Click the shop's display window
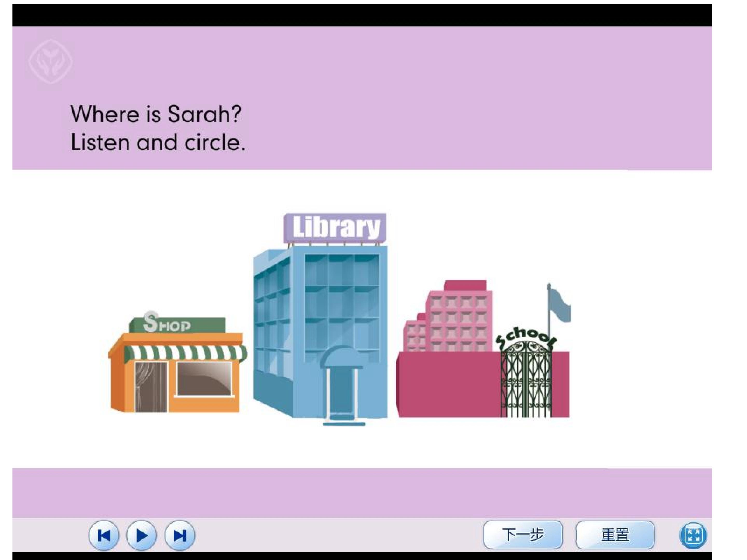747x560 pixels. (205, 379)
